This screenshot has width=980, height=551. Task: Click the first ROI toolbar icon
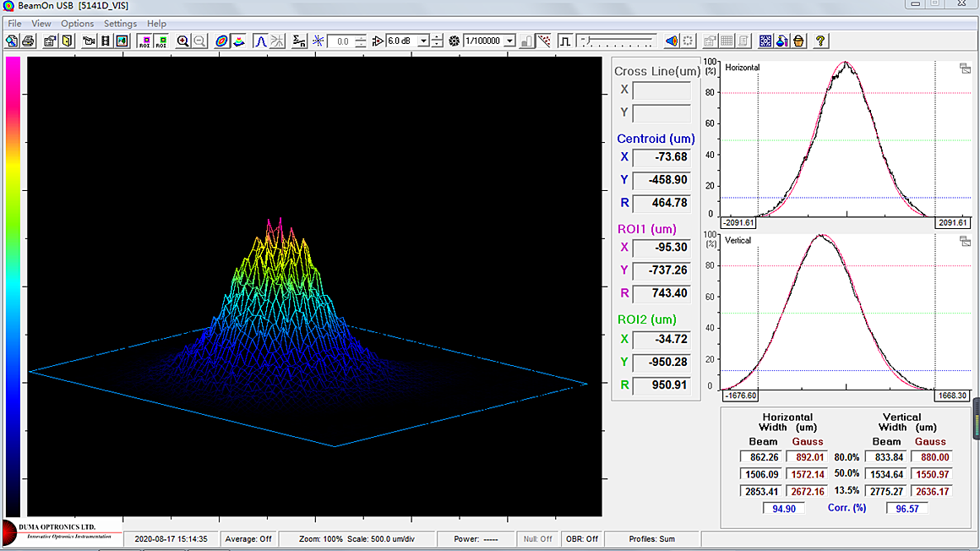pos(144,41)
